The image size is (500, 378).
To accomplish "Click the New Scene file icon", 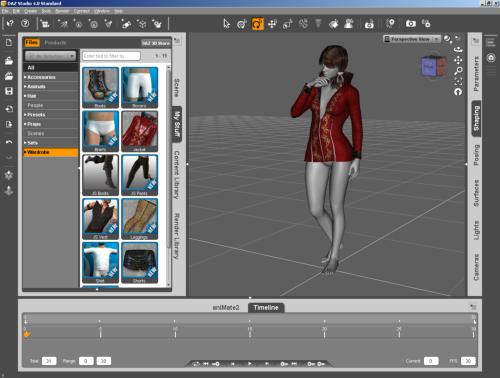I will click(x=9, y=43).
